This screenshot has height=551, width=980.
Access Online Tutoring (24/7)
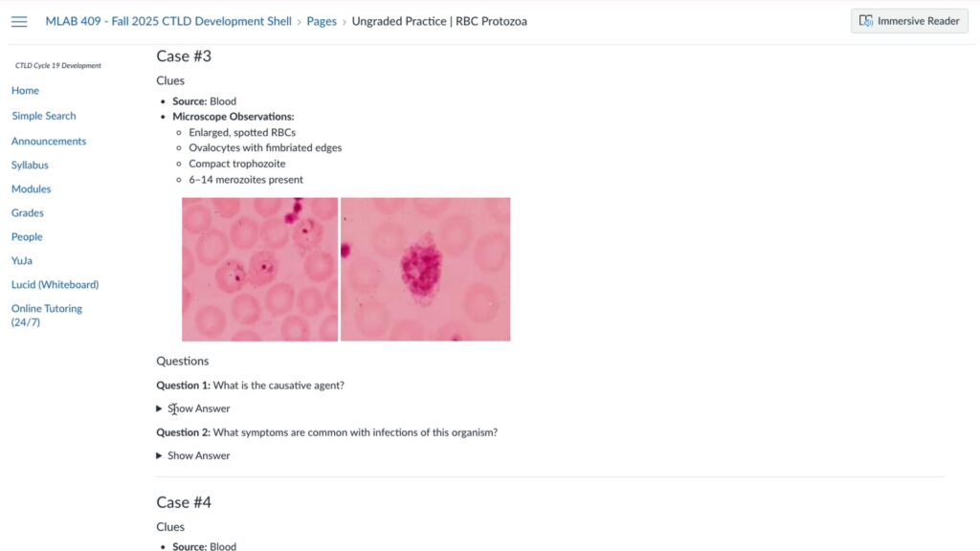tap(46, 314)
